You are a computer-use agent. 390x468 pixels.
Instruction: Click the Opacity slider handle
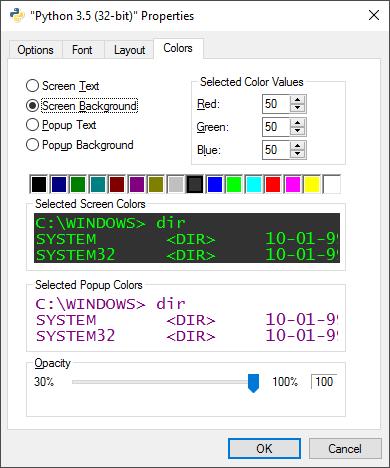coord(253,383)
